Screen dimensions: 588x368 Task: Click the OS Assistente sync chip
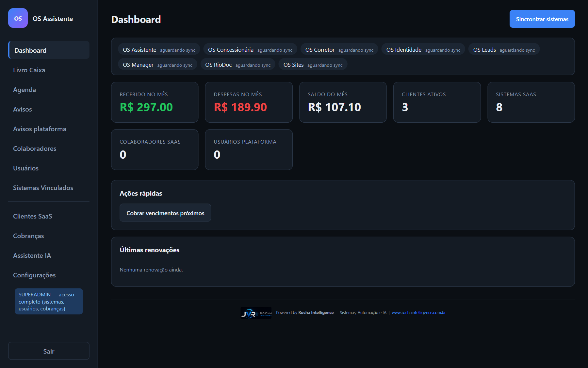(x=159, y=50)
